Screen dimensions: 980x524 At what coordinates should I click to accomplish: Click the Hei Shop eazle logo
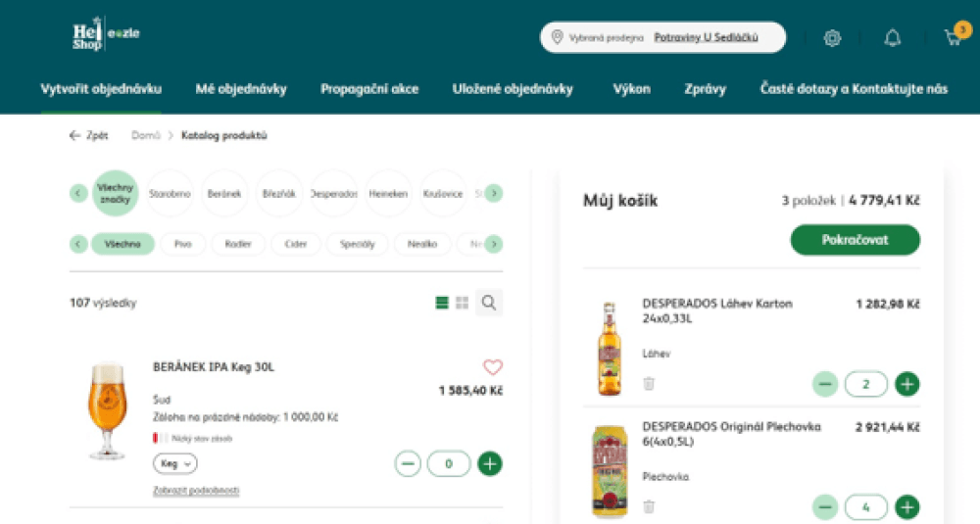106,33
